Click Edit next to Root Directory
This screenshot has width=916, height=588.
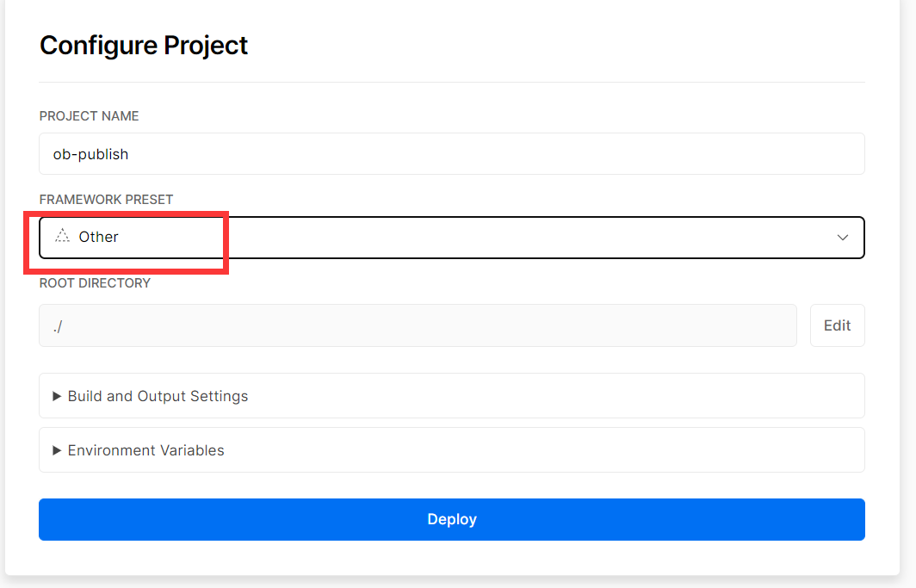pos(837,325)
